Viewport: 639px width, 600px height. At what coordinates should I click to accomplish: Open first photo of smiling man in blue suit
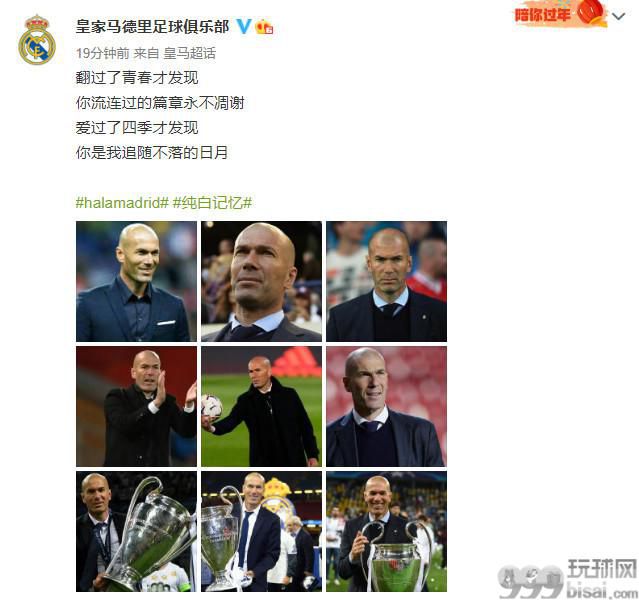pyautogui.click(x=136, y=281)
